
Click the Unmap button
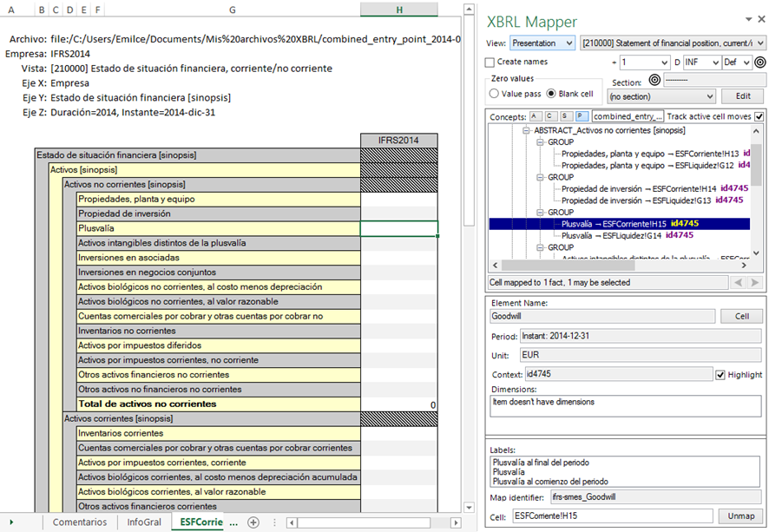pos(740,516)
